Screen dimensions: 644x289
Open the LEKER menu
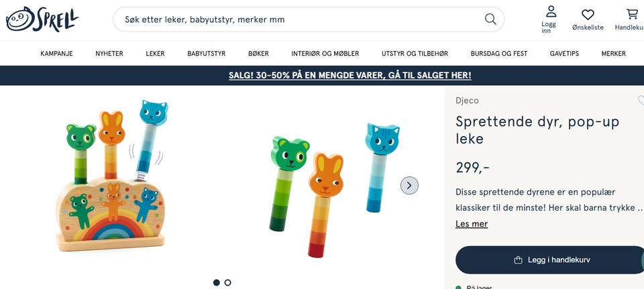pos(155,54)
